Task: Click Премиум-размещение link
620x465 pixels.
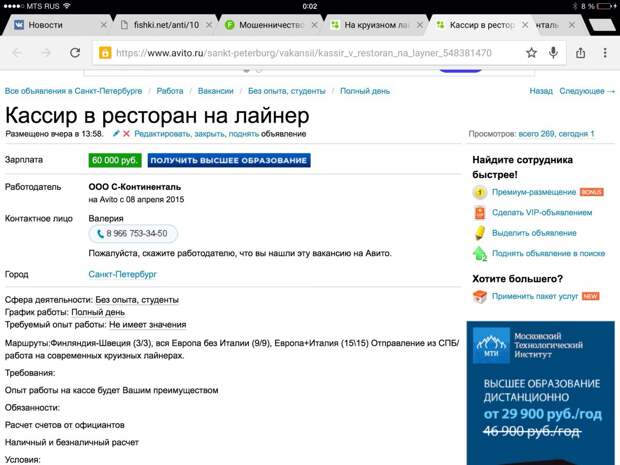Action: point(534,192)
